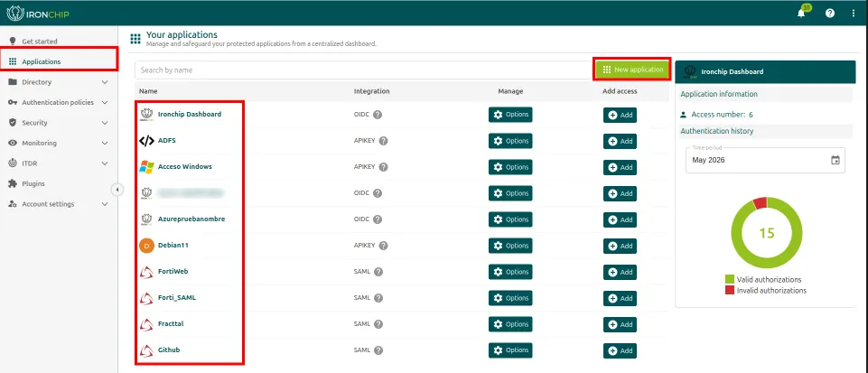The image size is (868, 373).
Task: Click the help icon beside Debian11 APIKEY
Action: [x=383, y=245]
